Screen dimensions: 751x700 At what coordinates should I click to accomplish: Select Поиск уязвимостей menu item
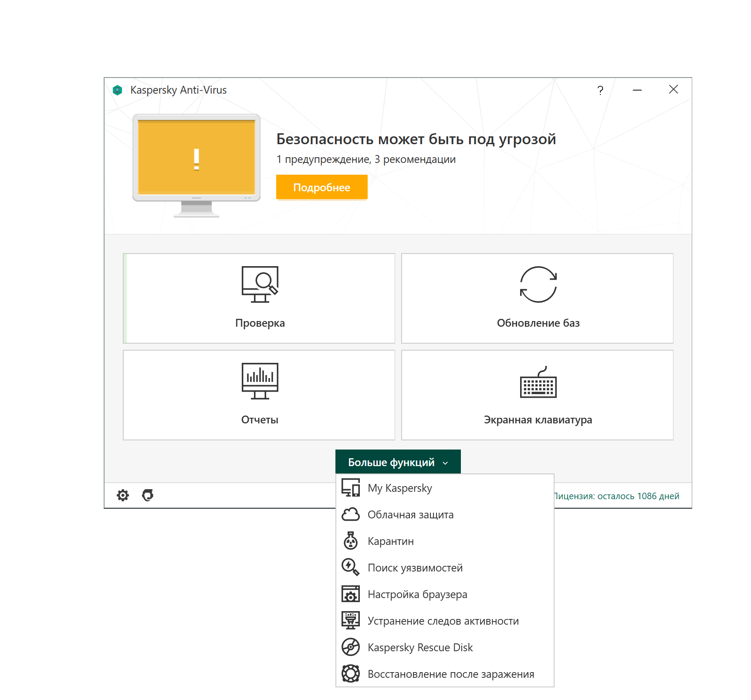click(x=445, y=568)
